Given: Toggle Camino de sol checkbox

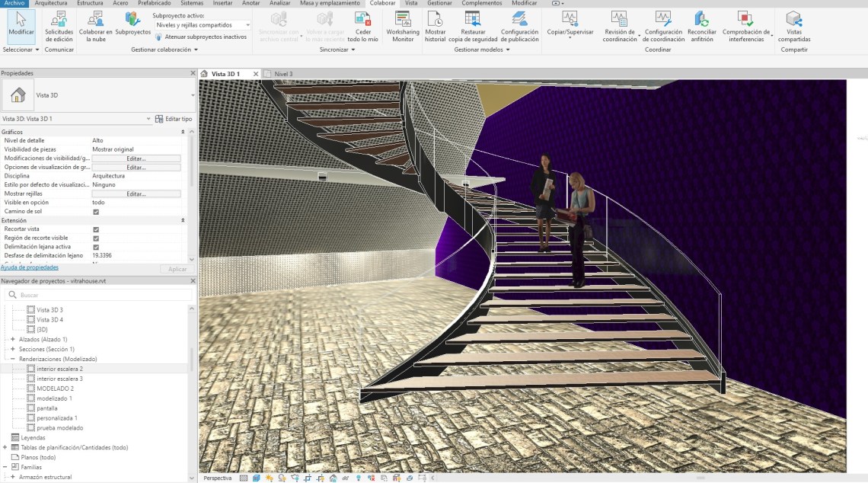Looking at the screenshot, I should pyautogui.click(x=96, y=212).
